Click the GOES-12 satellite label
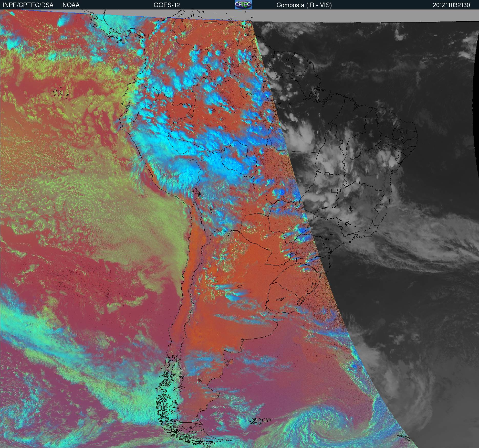This screenshot has height=448, width=479. coord(166,5)
